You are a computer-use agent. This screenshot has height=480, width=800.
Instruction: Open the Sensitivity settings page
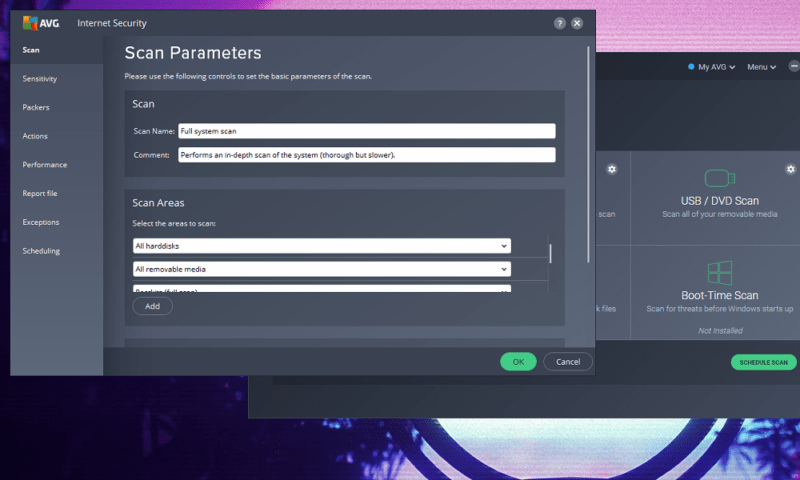pyautogui.click(x=40, y=79)
